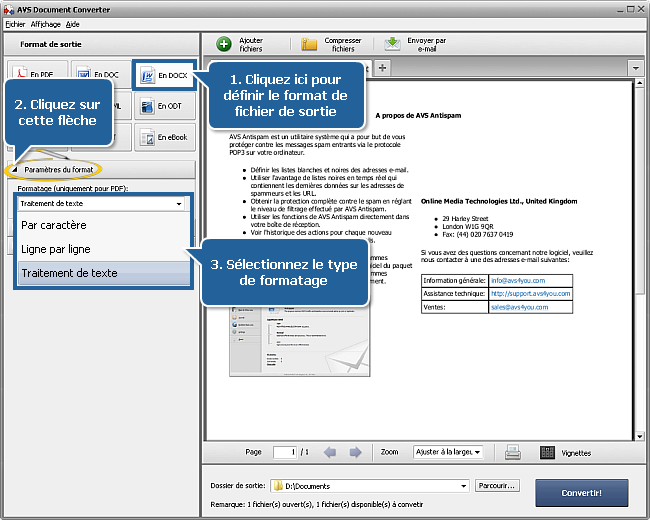Open the Affichage menu
Image resolution: width=650 pixels, height=520 pixels.
point(45,23)
